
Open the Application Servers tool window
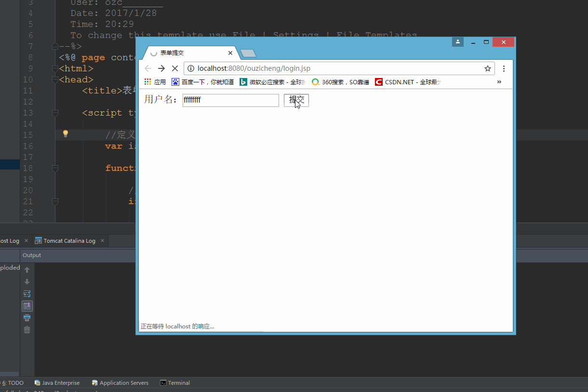point(120,383)
